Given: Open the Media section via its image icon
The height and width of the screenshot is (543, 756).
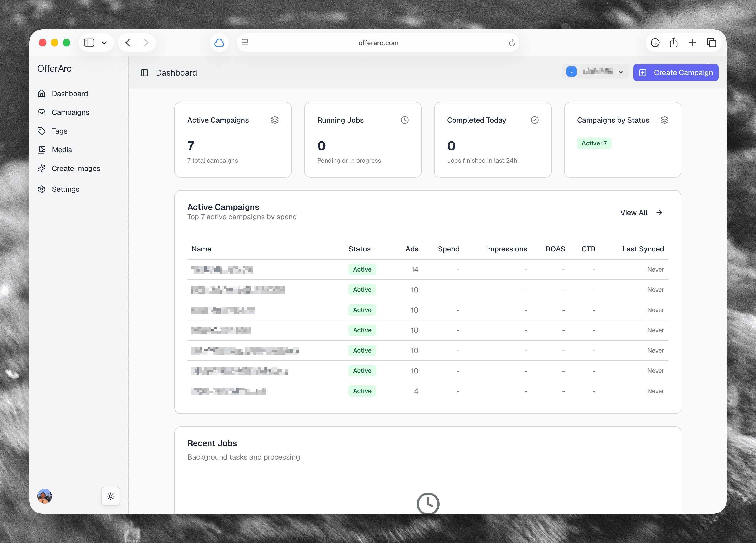Looking at the screenshot, I should 42,150.
